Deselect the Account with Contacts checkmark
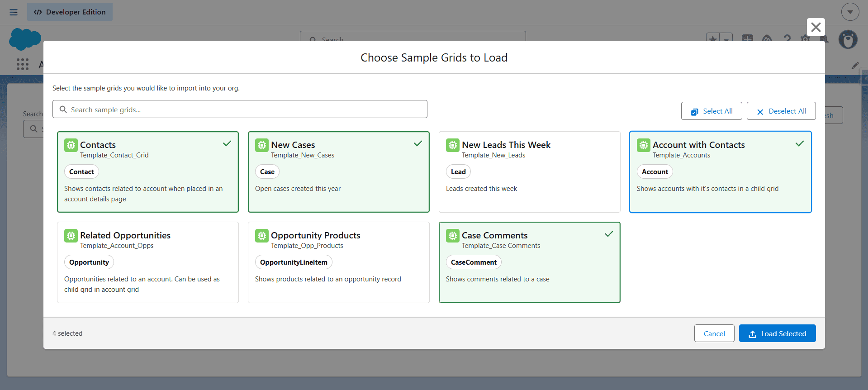The image size is (868, 390). [x=800, y=143]
